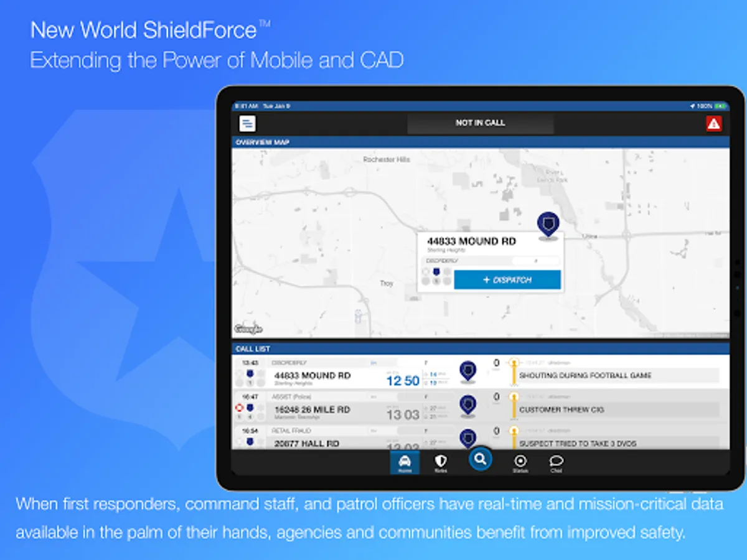Click the CALL LIST section header
Image resolution: width=747 pixels, height=560 pixels.
click(480, 349)
